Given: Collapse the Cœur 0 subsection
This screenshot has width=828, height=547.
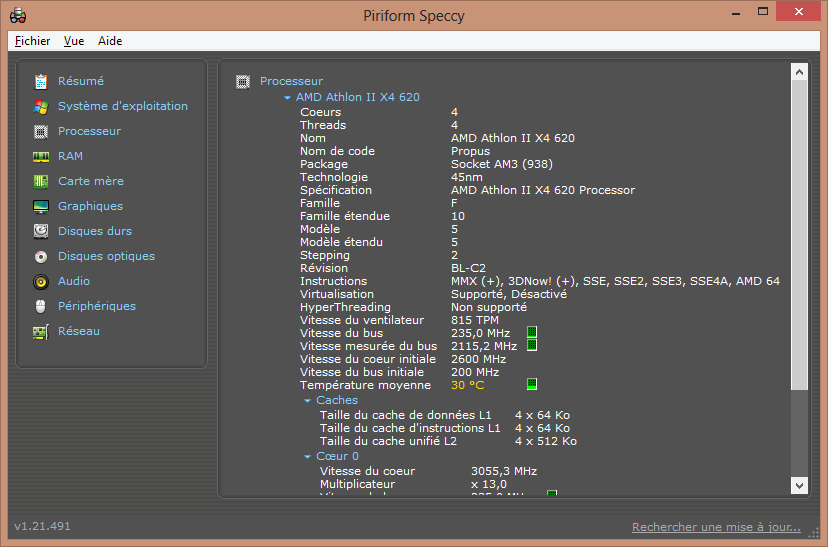Looking at the screenshot, I should pos(307,457).
